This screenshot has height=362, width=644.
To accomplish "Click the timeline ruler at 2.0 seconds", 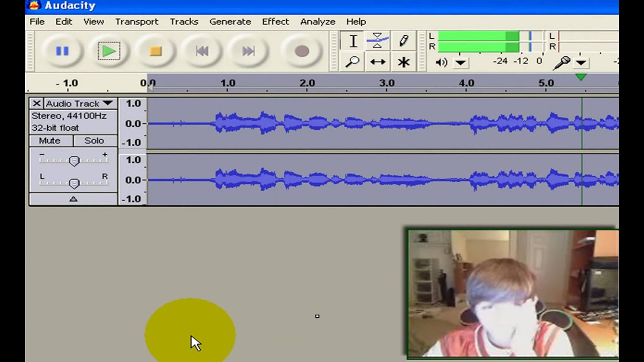I will click(x=307, y=83).
